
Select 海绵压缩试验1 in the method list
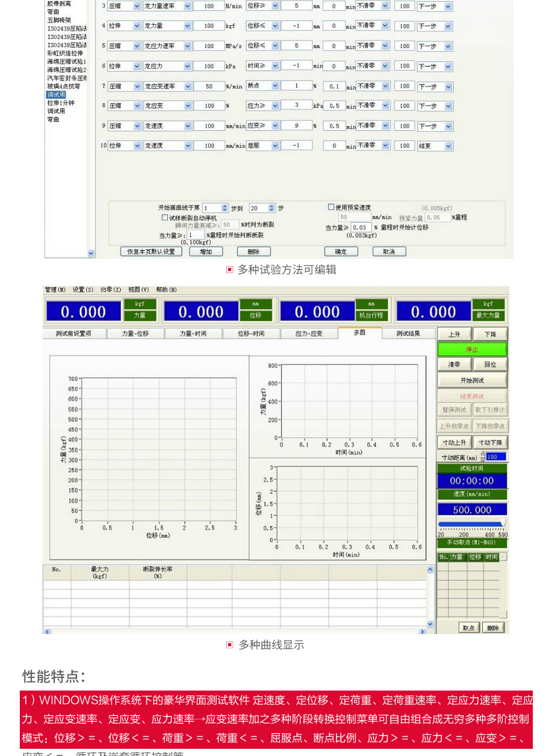[67, 61]
